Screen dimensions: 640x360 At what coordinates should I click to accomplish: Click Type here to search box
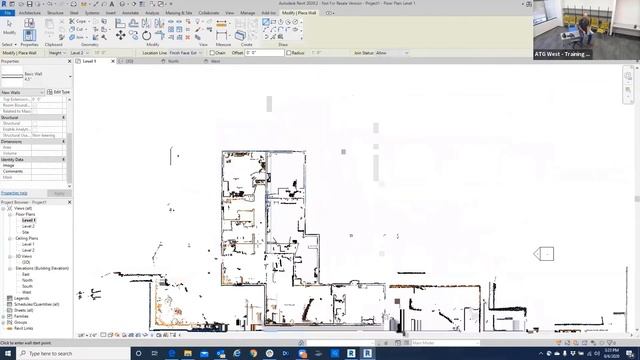pyautogui.click(x=73, y=353)
